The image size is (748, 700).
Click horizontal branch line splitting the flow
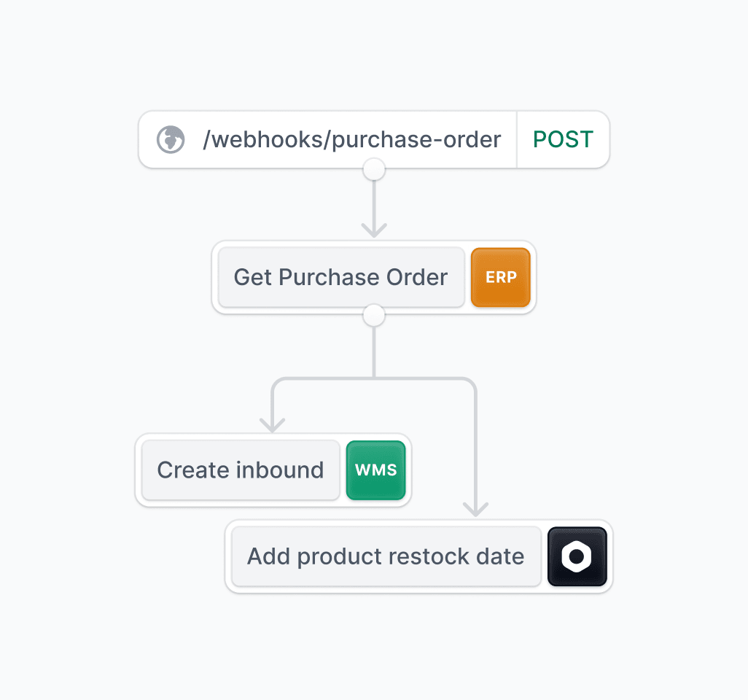pyautogui.click(x=374, y=379)
